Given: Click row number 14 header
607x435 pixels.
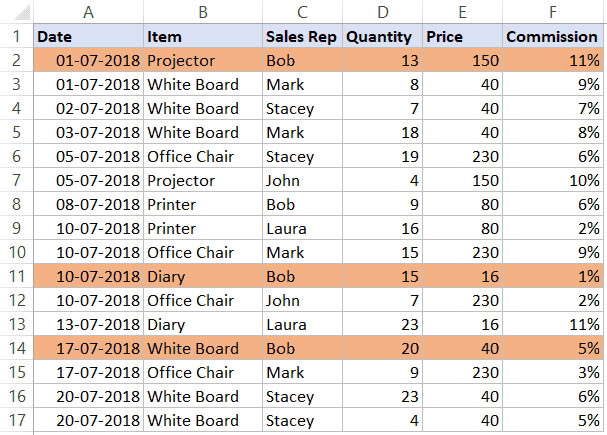Looking at the screenshot, I should point(16,349).
